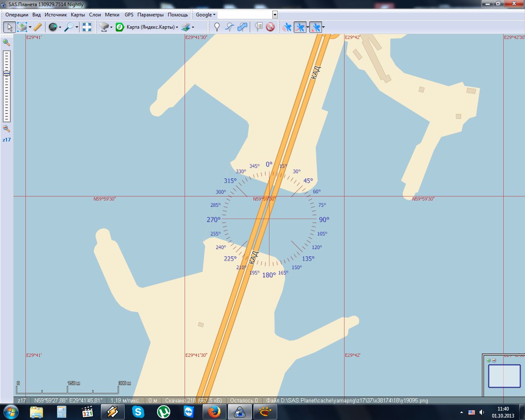Toggle GPS track display button
525x420 pixels.
click(300, 27)
